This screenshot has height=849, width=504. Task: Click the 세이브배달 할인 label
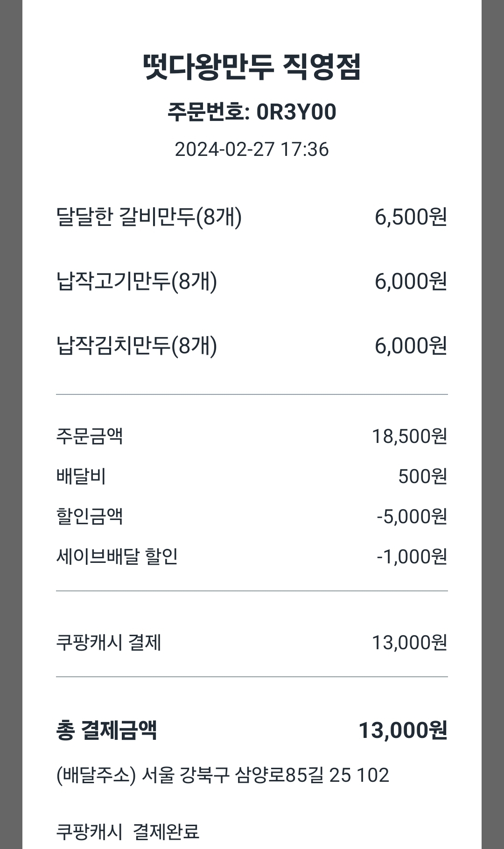[117, 556]
